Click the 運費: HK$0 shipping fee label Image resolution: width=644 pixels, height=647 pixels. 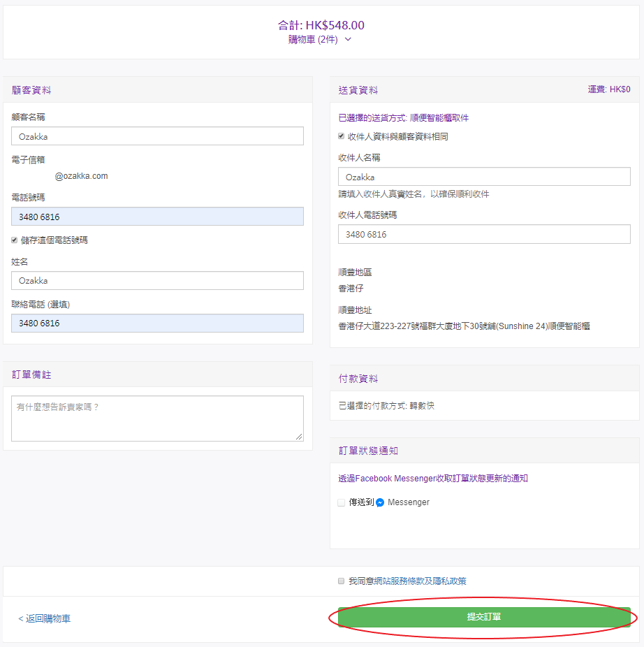[x=608, y=89]
